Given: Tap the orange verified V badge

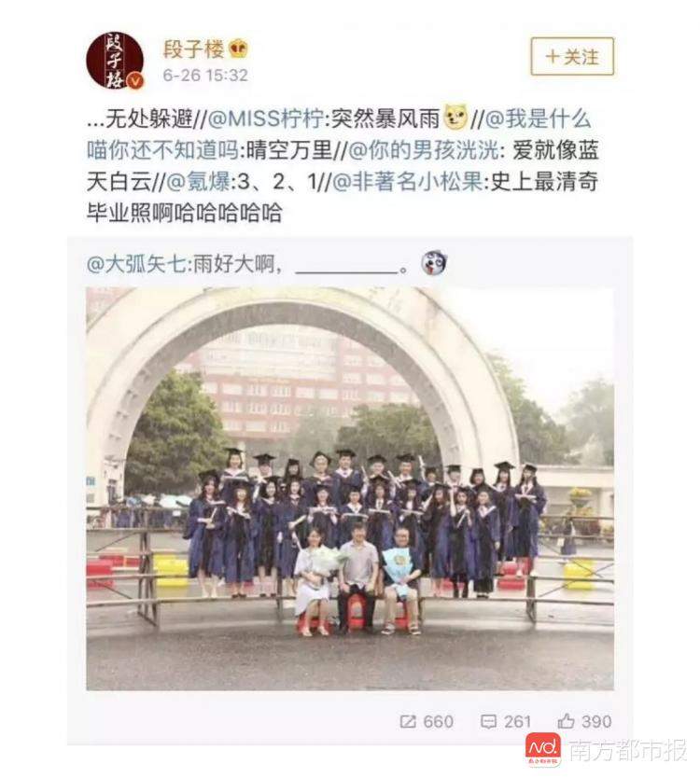Looking at the screenshot, I should pyautogui.click(x=134, y=81).
